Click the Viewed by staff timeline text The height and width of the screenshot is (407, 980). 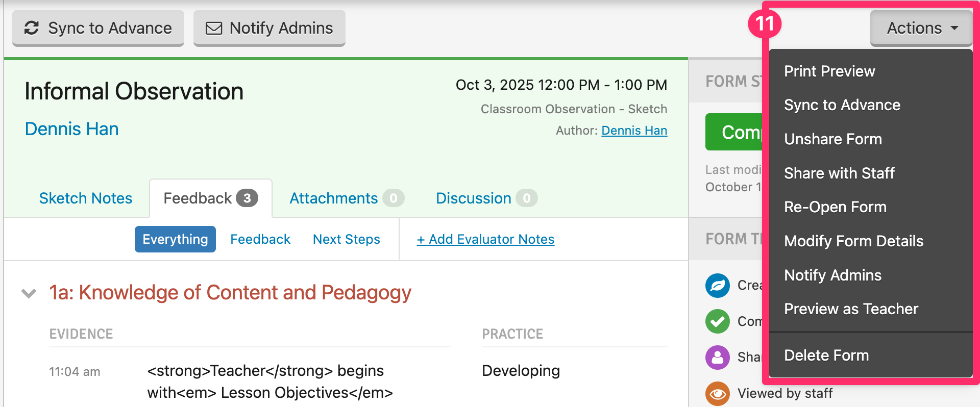pos(785,393)
